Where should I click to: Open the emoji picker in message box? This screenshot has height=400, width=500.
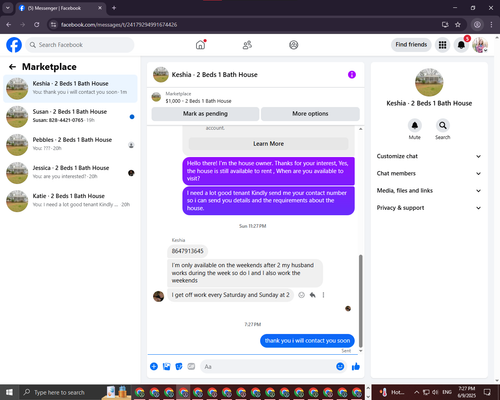(340, 367)
